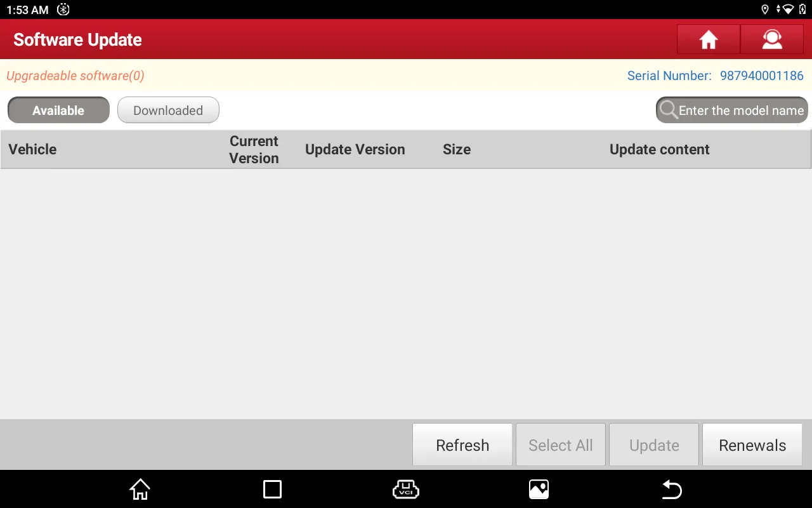This screenshot has width=812, height=508.
Task: Go to the app home via the house icon
Action: (x=709, y=40)
